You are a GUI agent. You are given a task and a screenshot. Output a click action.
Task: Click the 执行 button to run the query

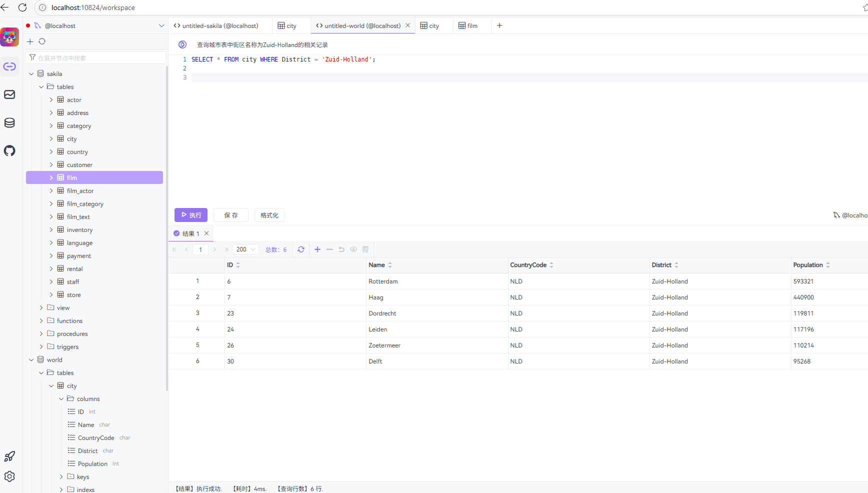[x=190, y=215]
